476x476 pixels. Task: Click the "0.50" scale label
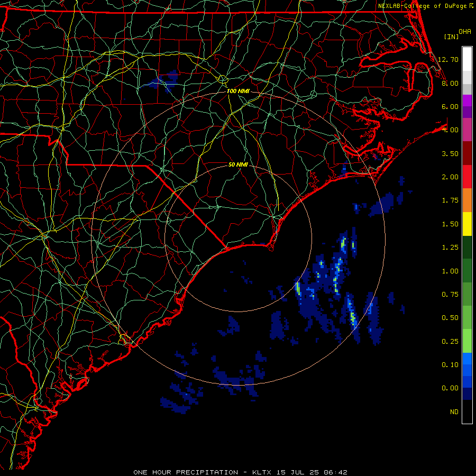click(x=450, y=318)
